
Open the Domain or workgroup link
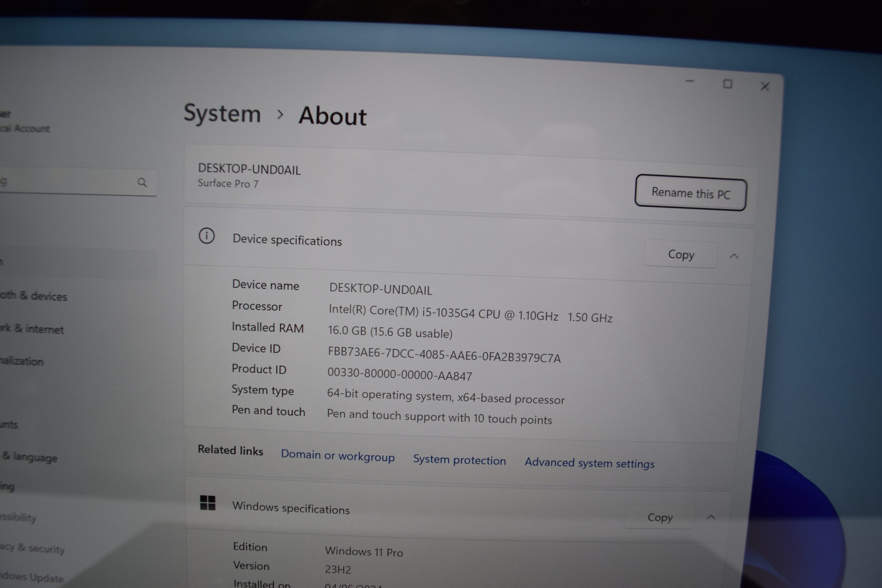[338, 455]
